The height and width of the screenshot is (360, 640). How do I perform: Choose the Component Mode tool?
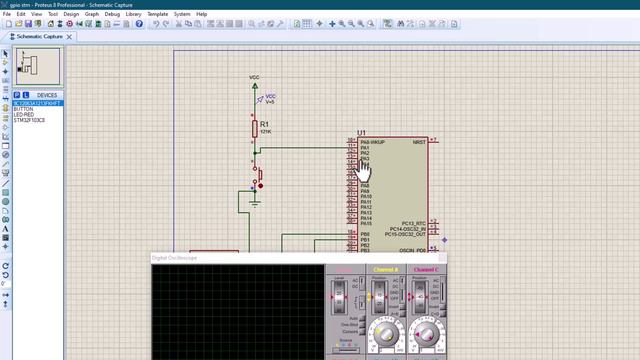pyautogui.click(x=5, y=62)
